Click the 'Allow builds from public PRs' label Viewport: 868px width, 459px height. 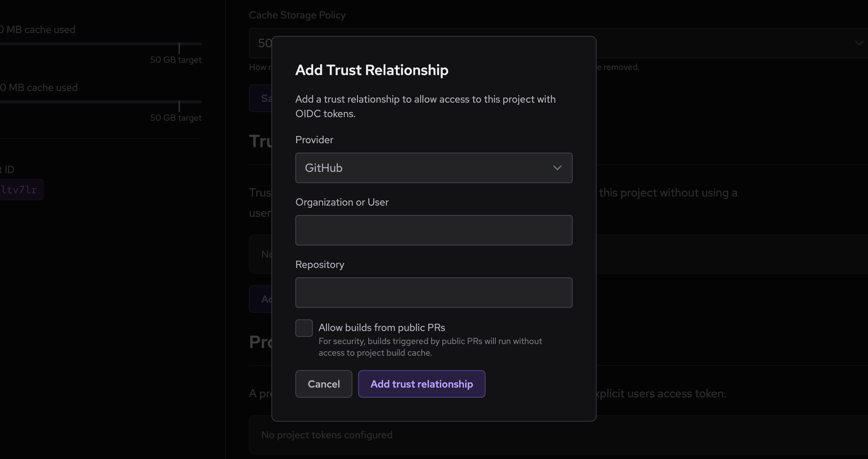pyautogui.click(x=382, y=328)
